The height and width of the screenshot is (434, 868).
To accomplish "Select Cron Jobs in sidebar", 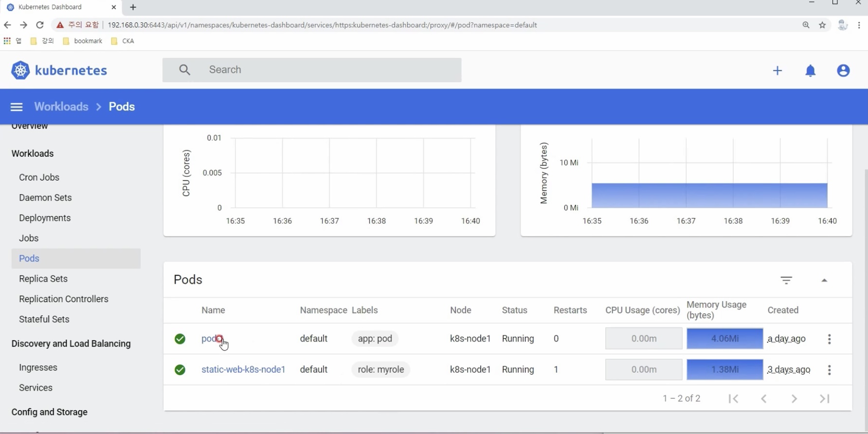I will (x=39, y=178).
